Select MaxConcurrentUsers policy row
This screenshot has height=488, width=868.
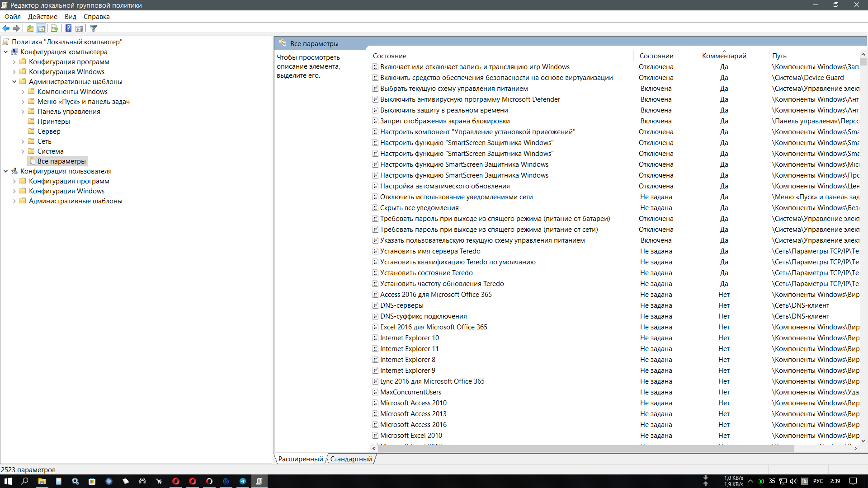410,392
